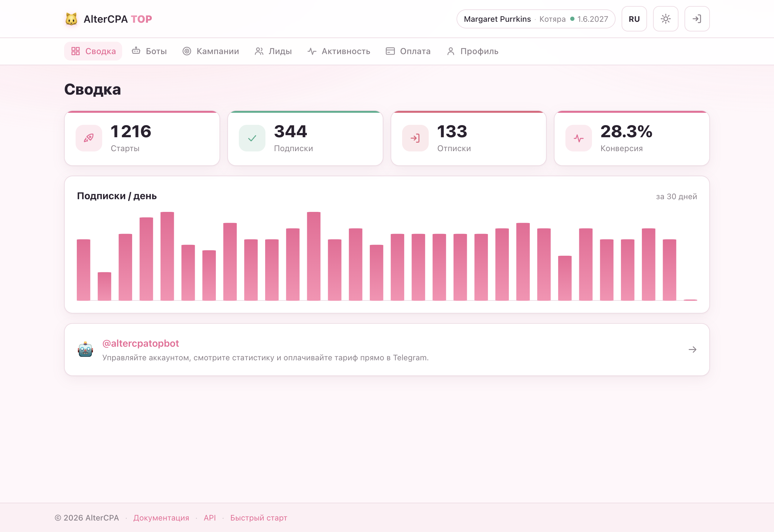The height and width of the screenshot is (532, 774).
Task: Click the Отписки label
Action: (x=454, y=148)
